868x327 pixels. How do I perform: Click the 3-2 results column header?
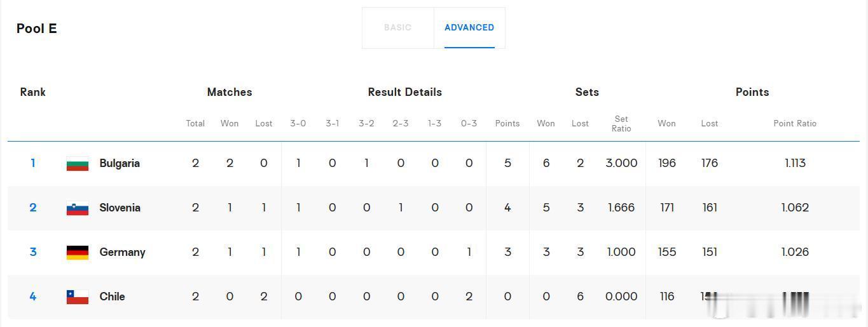click(x=366, y=123)
